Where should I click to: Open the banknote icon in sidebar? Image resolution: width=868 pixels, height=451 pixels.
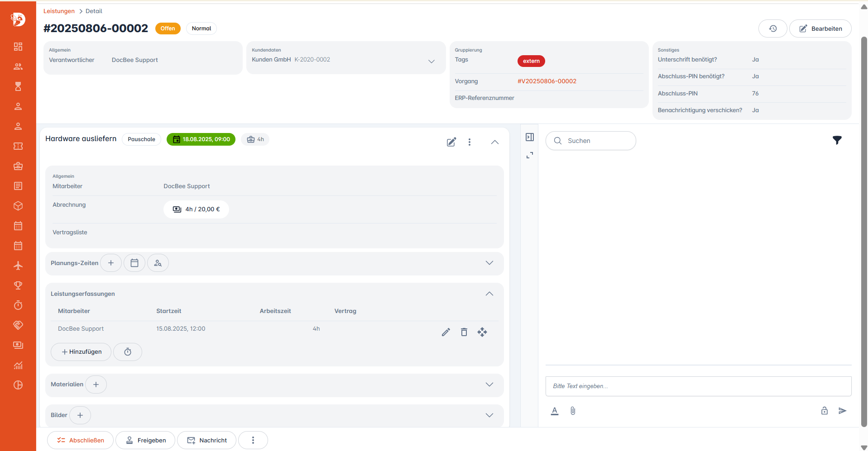[x=18, y=345]
